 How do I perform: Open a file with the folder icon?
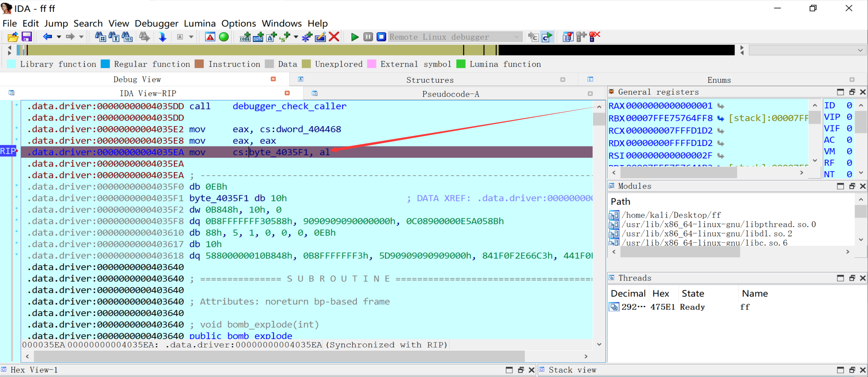pyautogui.click(x=13, y=37)
